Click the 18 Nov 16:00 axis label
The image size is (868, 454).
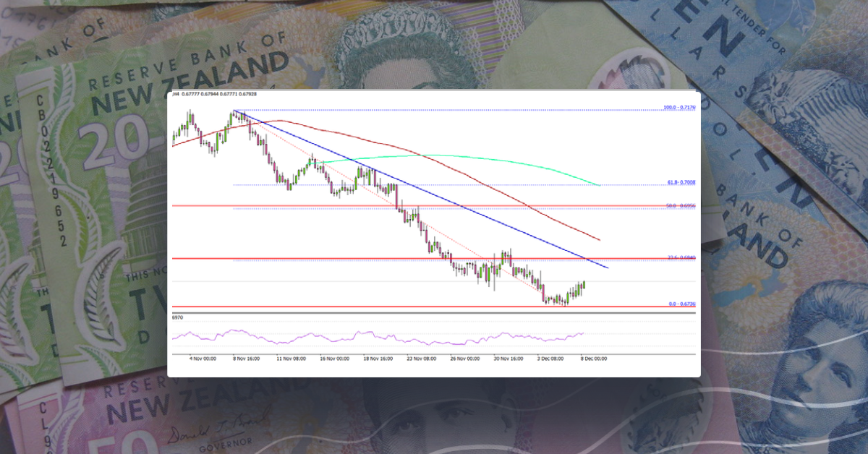coord(378,357)
